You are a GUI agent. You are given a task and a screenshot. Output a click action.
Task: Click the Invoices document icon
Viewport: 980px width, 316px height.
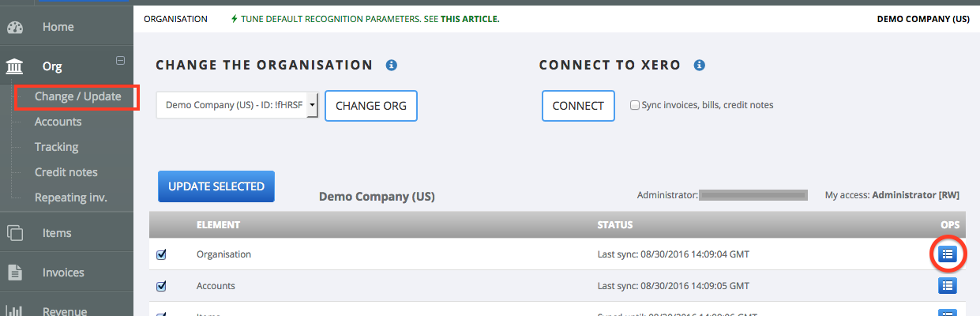point(15,273)
